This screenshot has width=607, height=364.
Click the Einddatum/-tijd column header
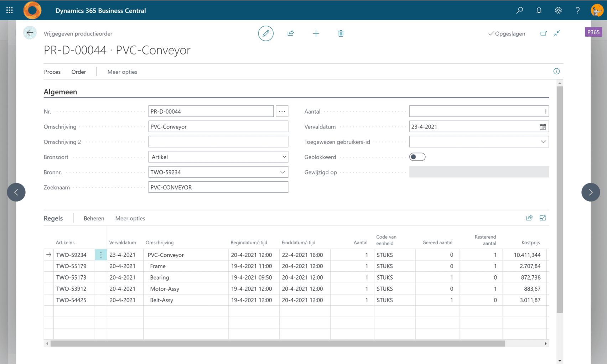[299, 243]
